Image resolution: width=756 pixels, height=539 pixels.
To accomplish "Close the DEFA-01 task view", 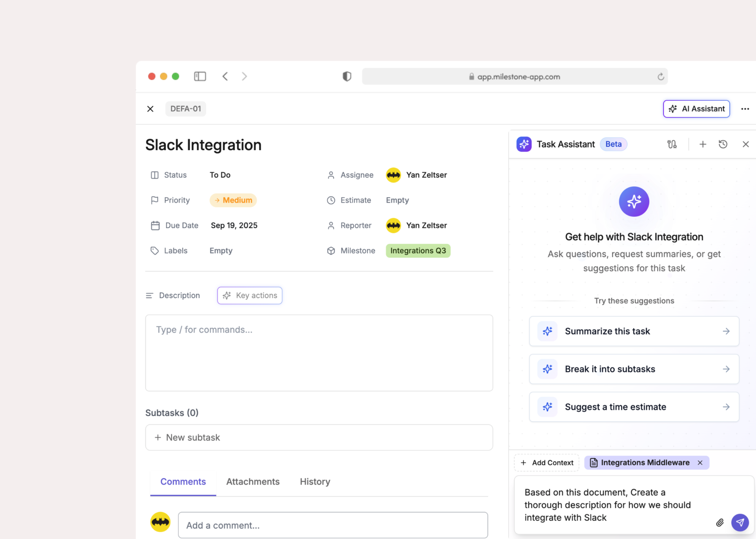I will pyautogui.click(x=150, y=109).
